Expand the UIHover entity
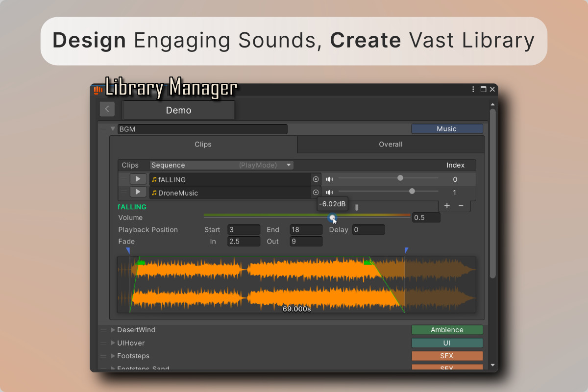 click(113, 343)
